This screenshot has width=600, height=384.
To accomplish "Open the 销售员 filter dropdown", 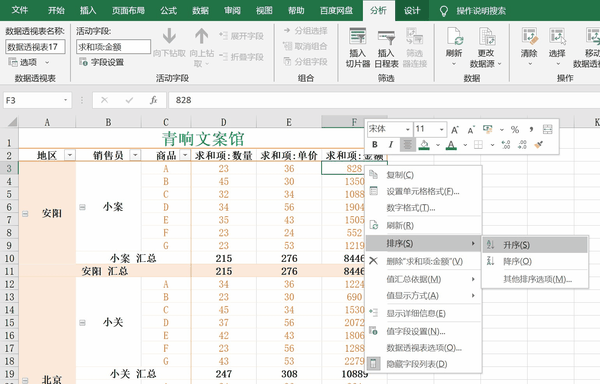I will click(x=135, y=155).
